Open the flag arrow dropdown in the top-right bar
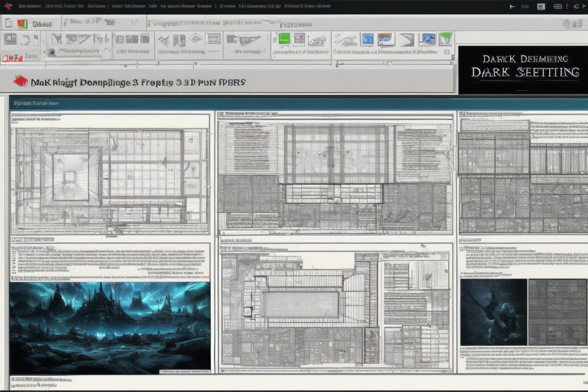The image size is (588, 392). pos(513,7)
